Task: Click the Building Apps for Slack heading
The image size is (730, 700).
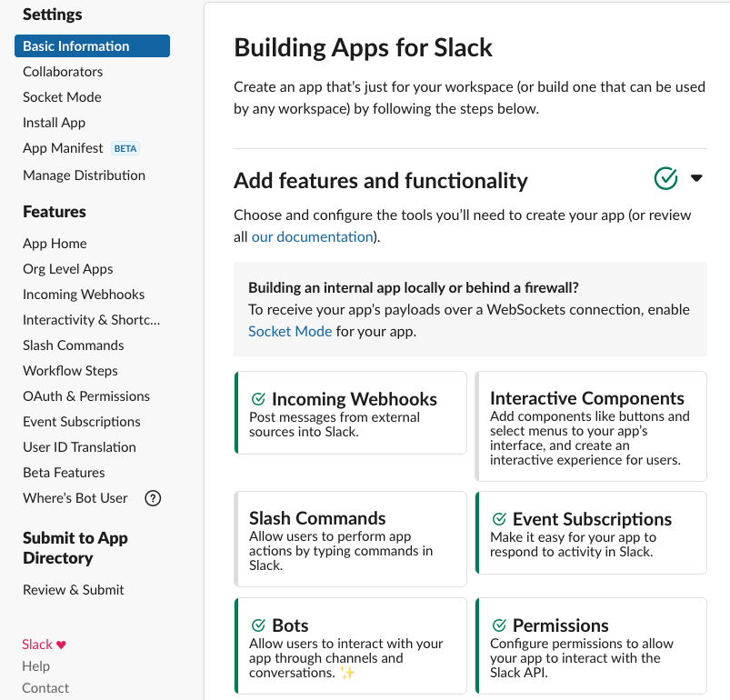Action: tap(363, 48)
